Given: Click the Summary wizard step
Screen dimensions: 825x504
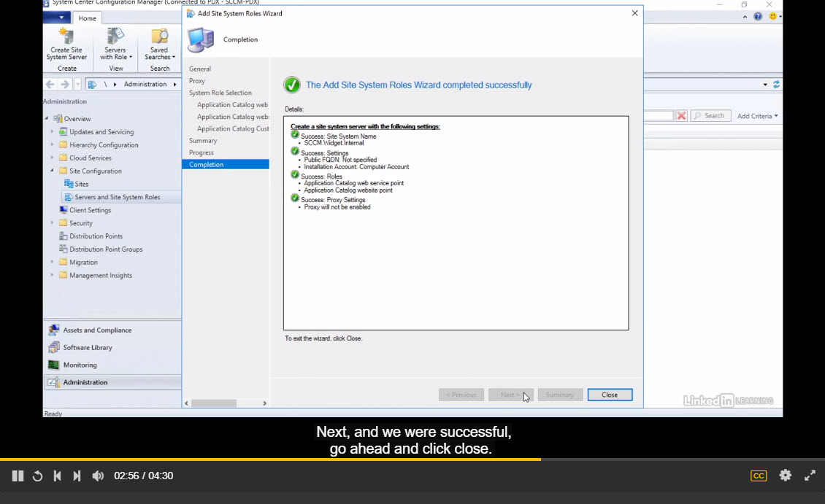Looking at the screenshot, I should click(203, 140).
